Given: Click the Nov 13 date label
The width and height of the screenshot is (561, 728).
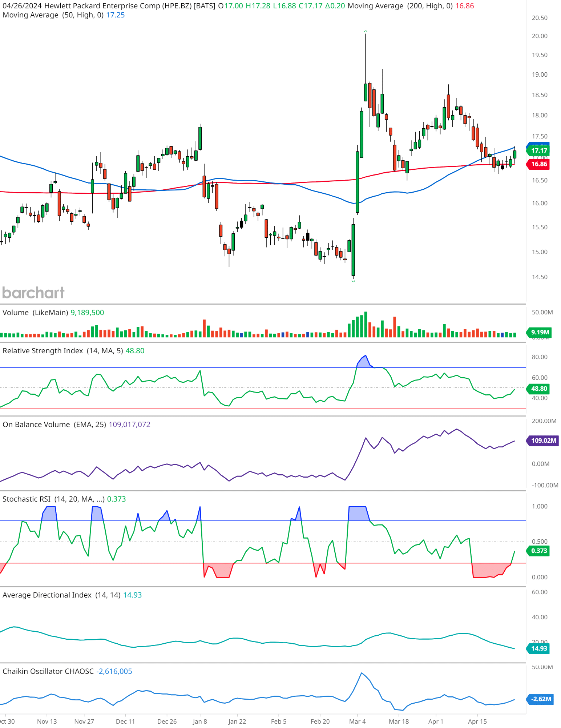Looking at the screenshot, I should 47,721.
